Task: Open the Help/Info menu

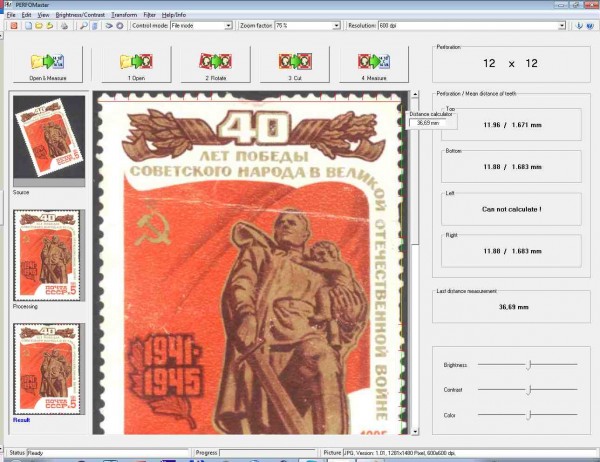Action: [174, 15]
